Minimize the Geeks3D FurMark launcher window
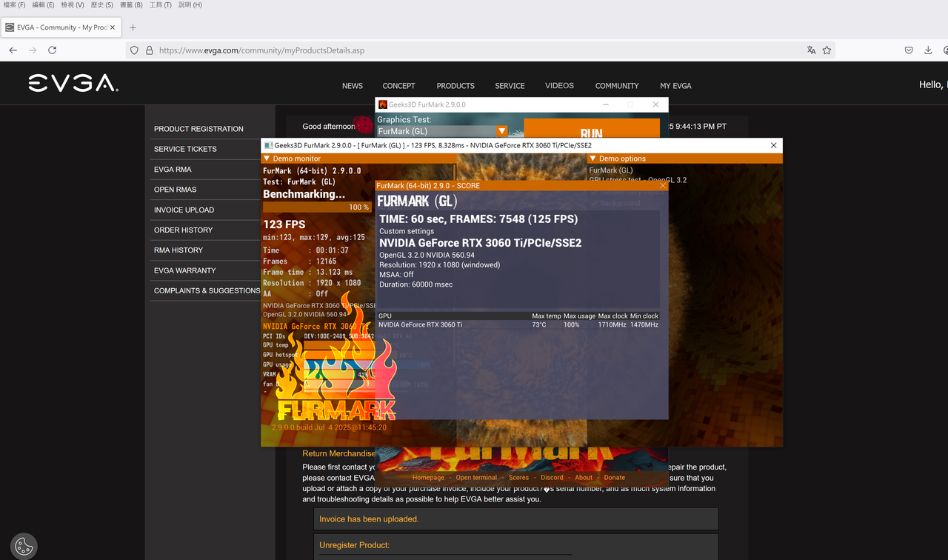Screen dimensions: 948x560 point(606,104)
